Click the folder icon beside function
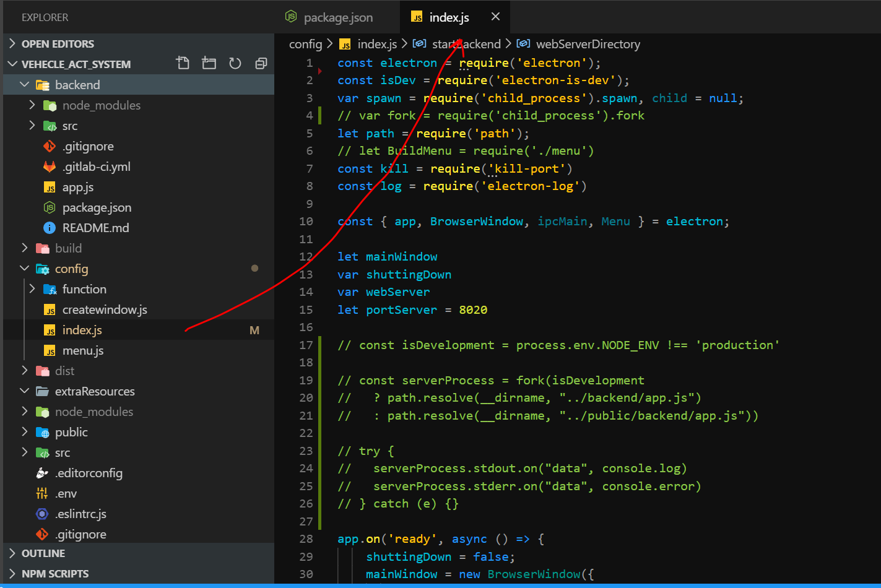881x588 pixels. [x=50, y=289]
